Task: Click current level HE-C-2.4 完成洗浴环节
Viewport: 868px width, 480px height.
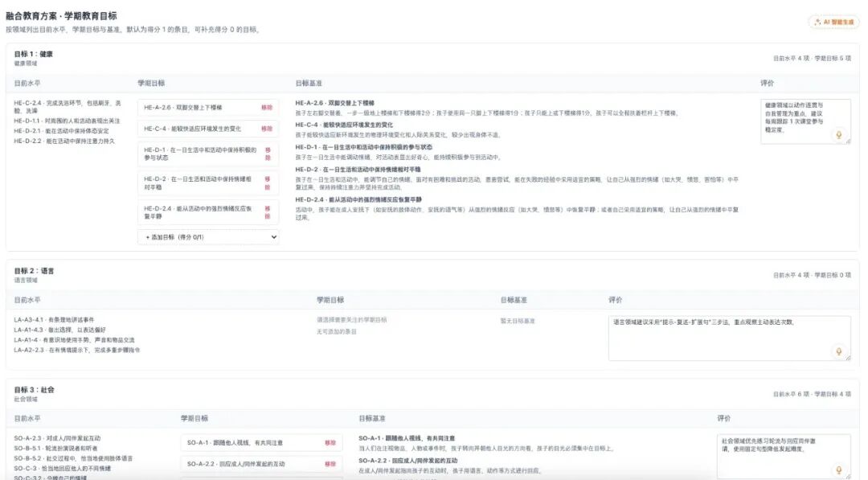Action: [x=68, y=107]
